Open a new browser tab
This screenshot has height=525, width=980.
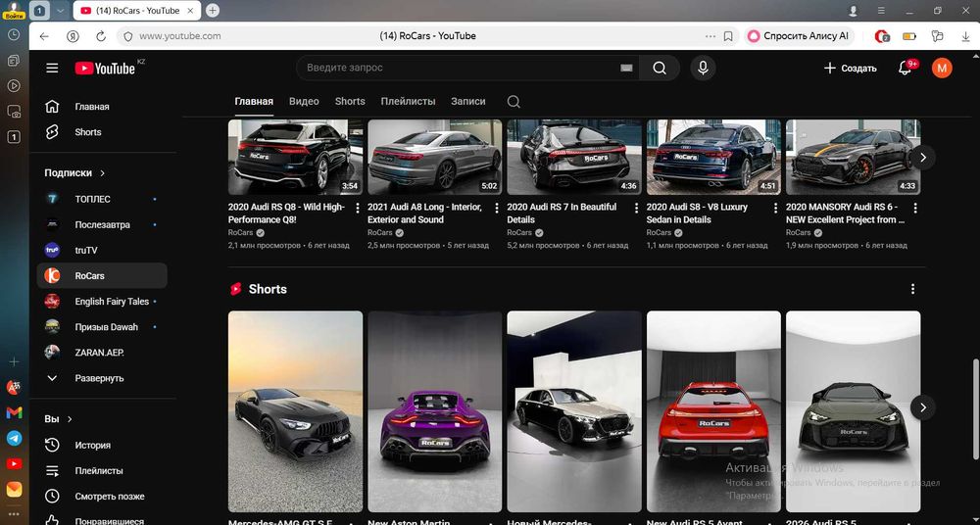pos(213,11)
